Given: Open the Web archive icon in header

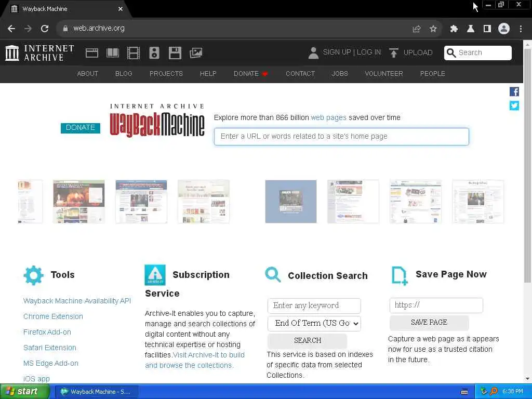Looking at the screenshot, I should click(x=91, y=53).
